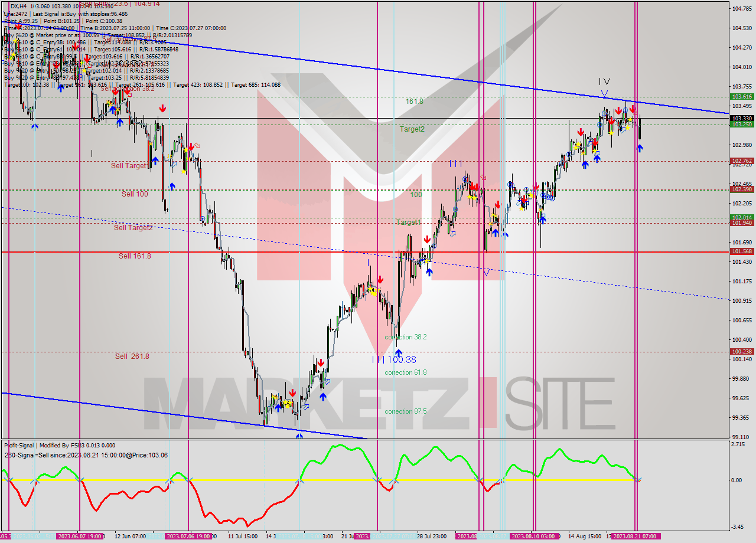Click the R/R:2.01315789 text
This screenshot has height=543, width=756.
pyautogui.click(x=172, y=35)
